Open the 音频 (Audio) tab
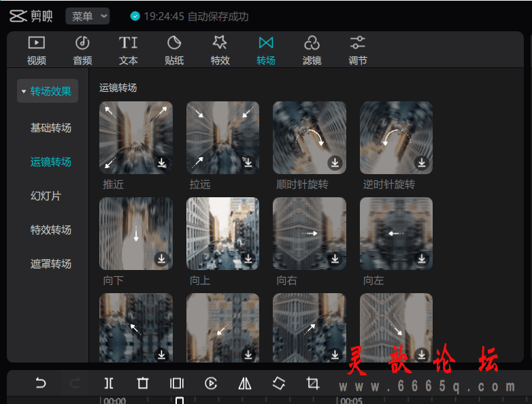This screenshot has width=532, height=404. point(82,50)
